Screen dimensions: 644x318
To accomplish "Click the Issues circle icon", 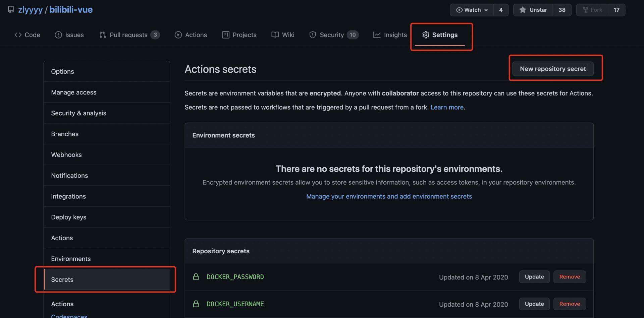I will coord(58,35).
